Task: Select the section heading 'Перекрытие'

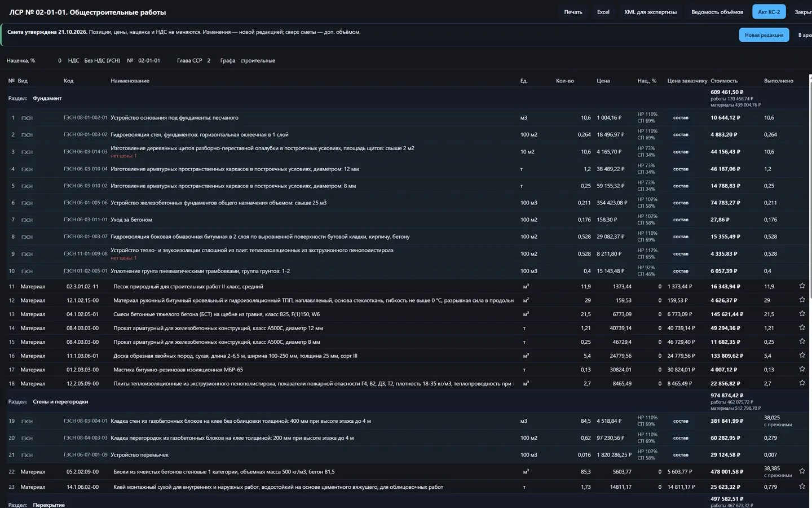Action: coord(48,505)
